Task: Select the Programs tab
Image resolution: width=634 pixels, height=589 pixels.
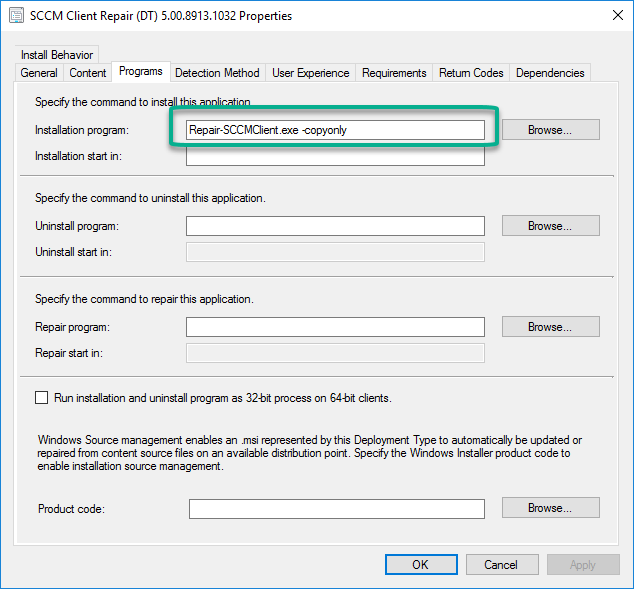Action: click(141, 72)
